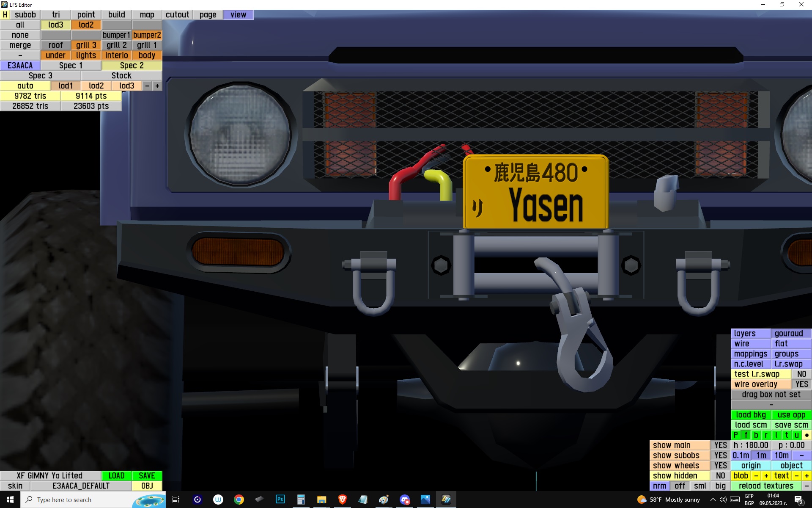Click the Paint palette taskbar icon
Screen dimensions: 812x508
tap(384, 500)
